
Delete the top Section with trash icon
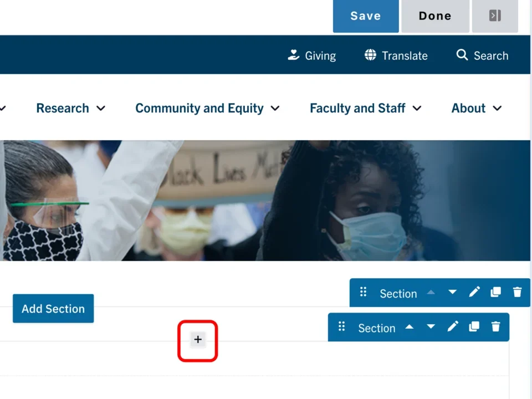517,292
